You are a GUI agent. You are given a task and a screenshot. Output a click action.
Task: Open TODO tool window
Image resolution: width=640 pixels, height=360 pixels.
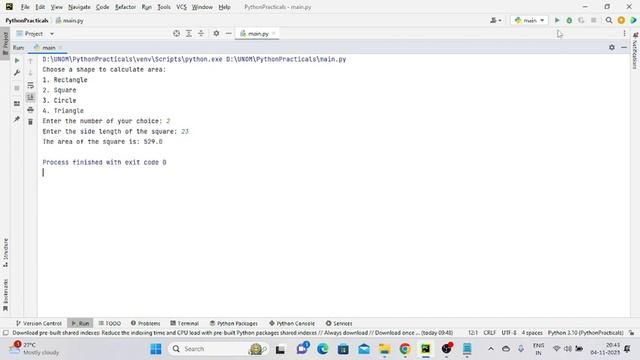110,323
